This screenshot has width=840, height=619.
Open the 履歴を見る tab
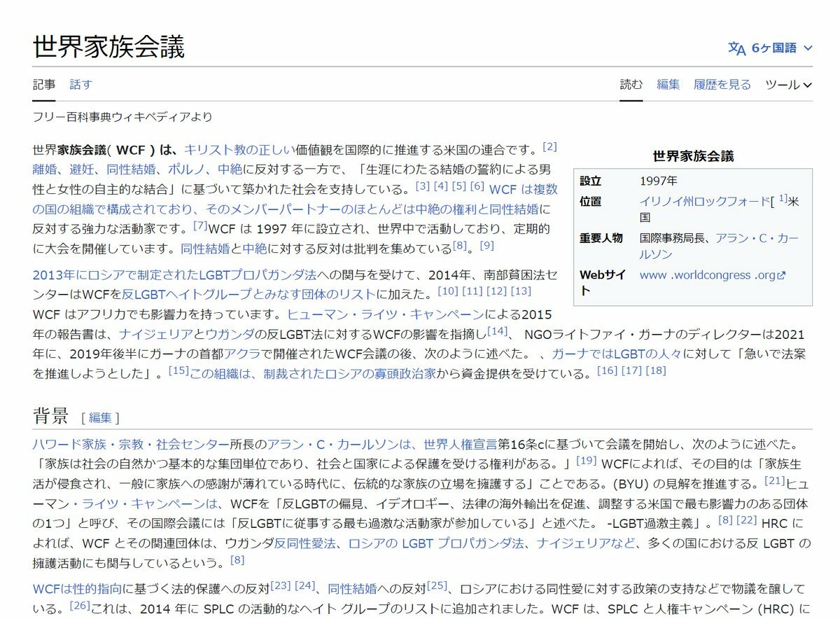722,85
